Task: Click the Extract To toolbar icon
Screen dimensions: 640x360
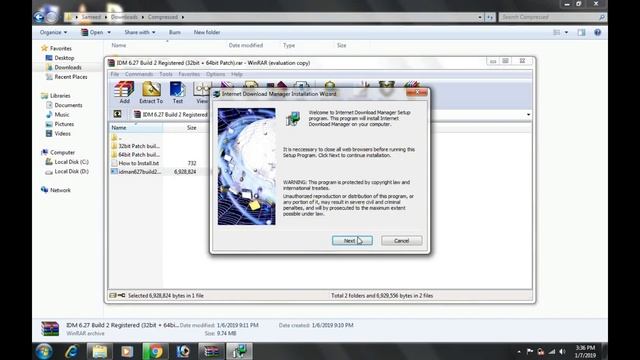Action: point(151,92)
